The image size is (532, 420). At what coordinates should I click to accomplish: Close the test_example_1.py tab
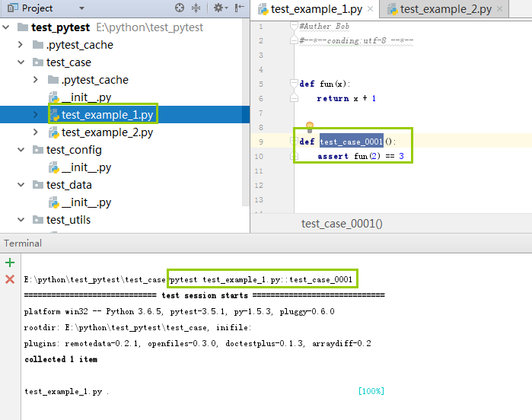click(371, 9)
